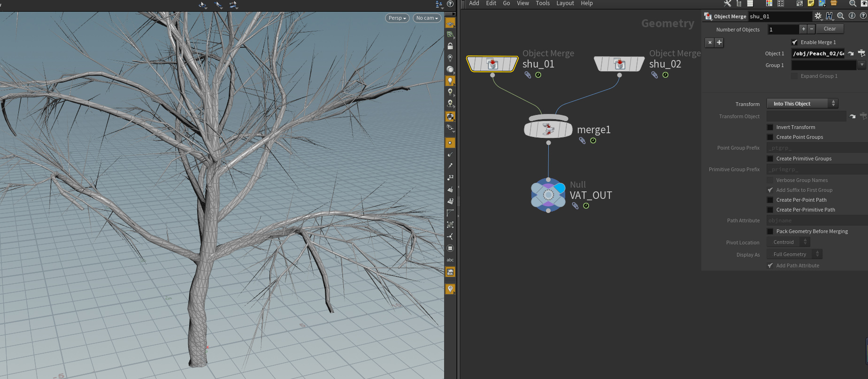Click the add background image icon
The width and height of the screenshot is (868, 379).
[x=822, y=3]
